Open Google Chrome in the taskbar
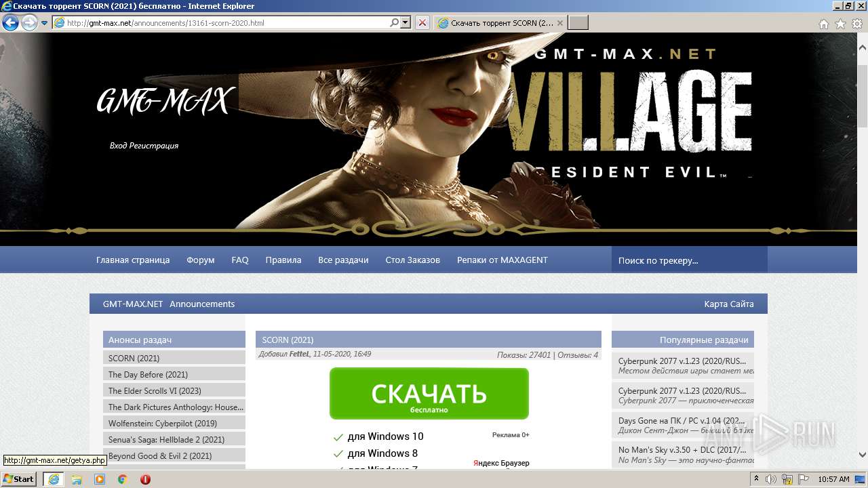Image resolution: width=868 pixels, height=488 pixels. 123,479
